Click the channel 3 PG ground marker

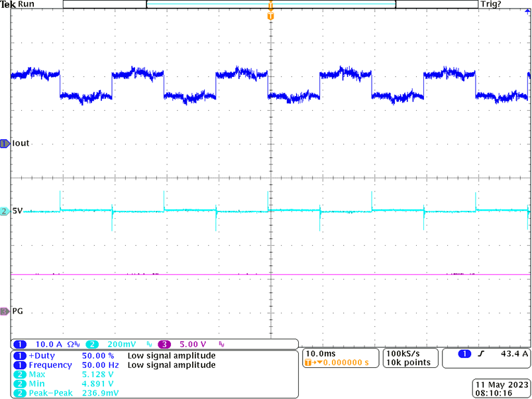(x=5, y=311)
